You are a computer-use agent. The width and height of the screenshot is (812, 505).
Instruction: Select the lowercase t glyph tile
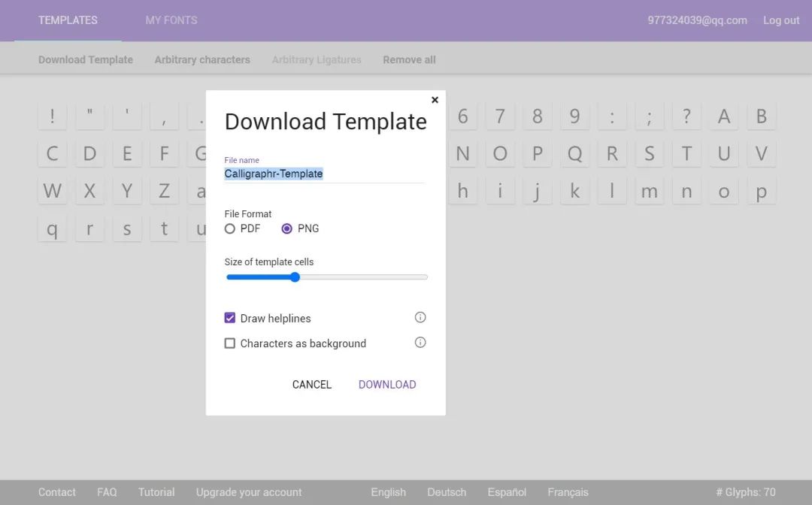click(x=164, y=228)
